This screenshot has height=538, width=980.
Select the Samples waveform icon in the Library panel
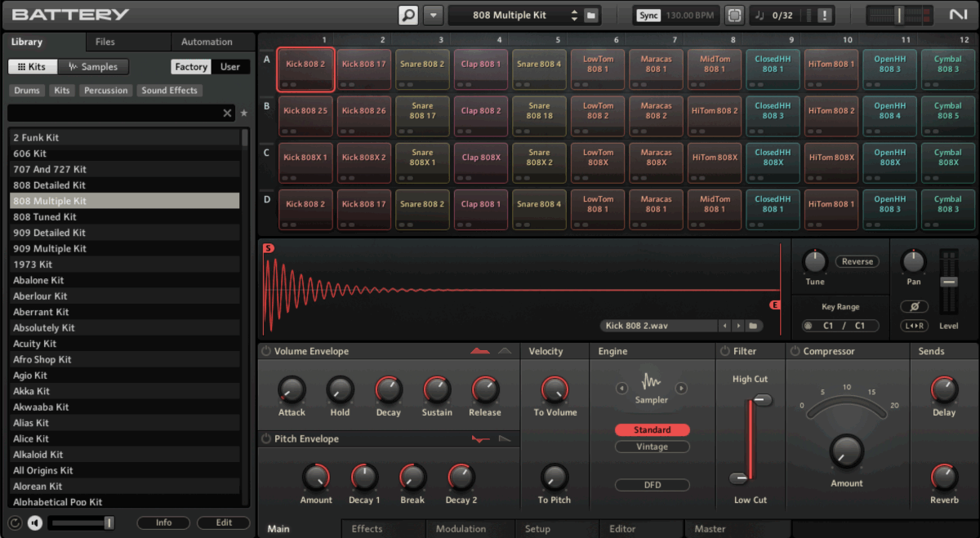point(71,66)
